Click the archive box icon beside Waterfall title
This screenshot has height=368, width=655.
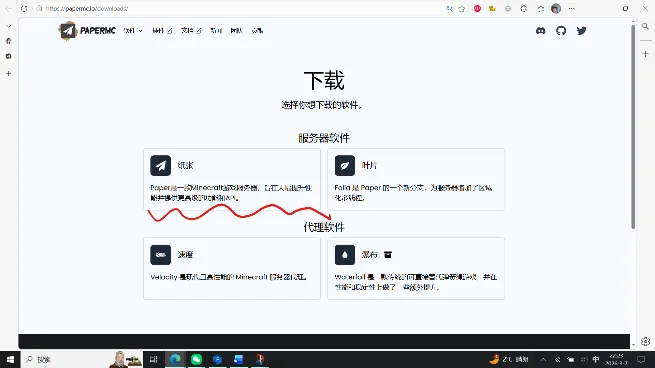(388, 255)
